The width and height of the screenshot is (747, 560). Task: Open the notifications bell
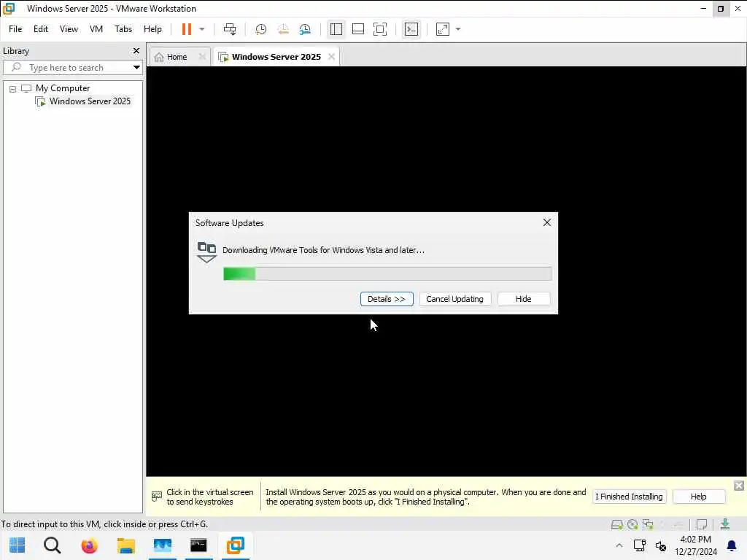[731, 545]
